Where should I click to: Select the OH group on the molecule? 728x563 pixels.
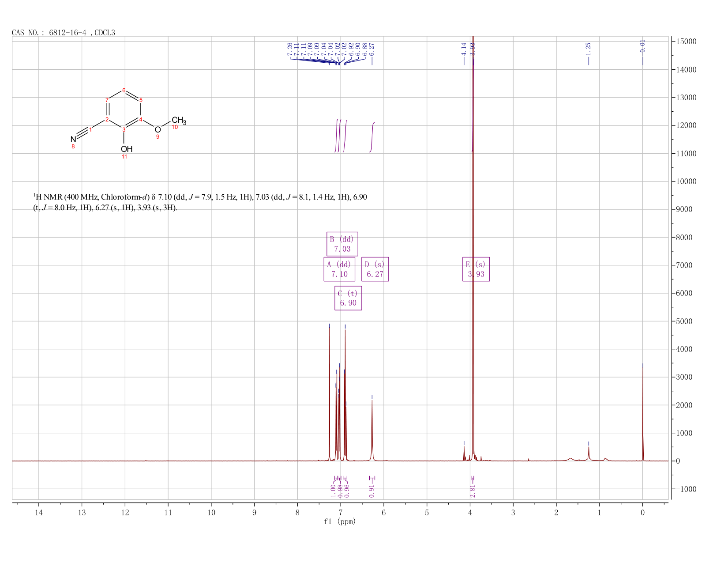click(x=127, y=149)
